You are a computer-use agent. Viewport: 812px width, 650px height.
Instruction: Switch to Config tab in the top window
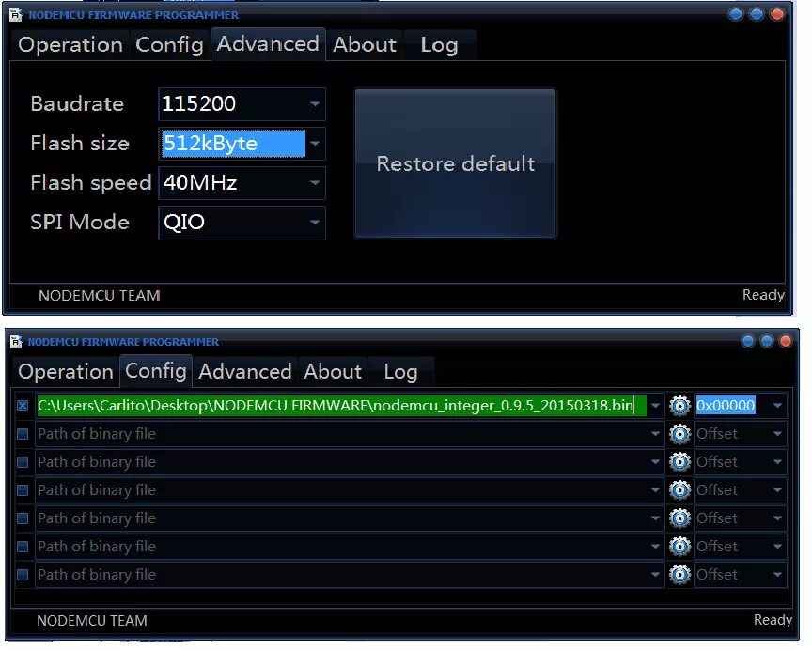tap(169, 45)
